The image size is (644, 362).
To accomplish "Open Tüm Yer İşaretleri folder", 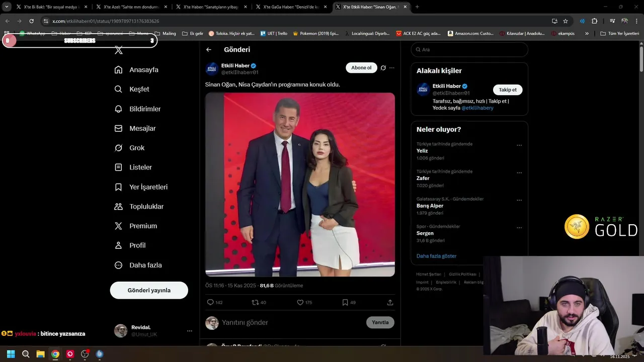I will tap(620, 34).
